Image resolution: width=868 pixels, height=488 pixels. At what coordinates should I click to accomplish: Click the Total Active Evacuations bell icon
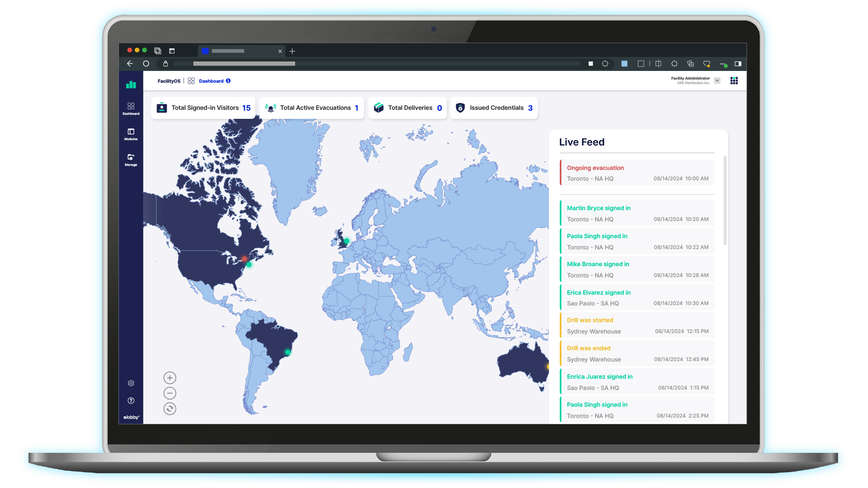point(271,108)
